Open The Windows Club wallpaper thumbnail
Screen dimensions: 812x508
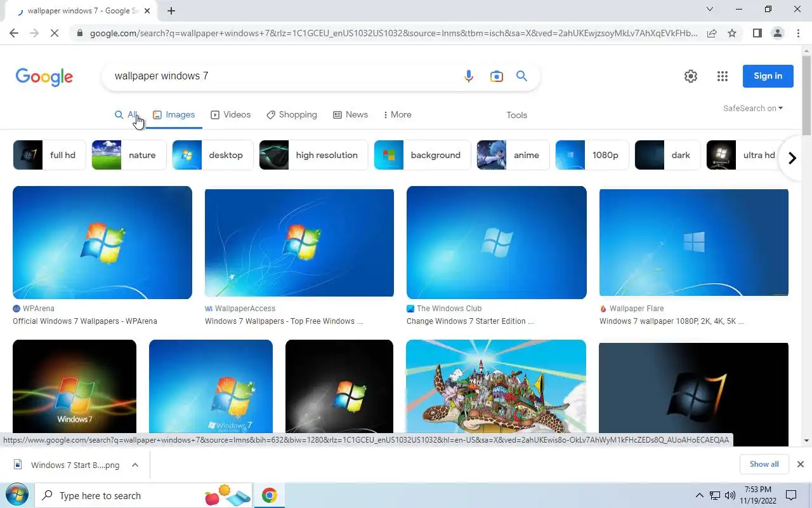[x=497, y=243]
